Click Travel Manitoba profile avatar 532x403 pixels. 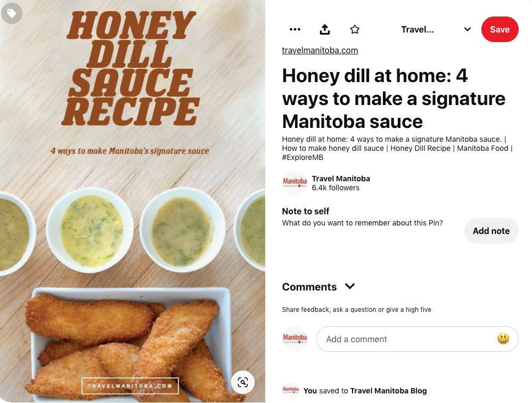(x=295, y=183)
